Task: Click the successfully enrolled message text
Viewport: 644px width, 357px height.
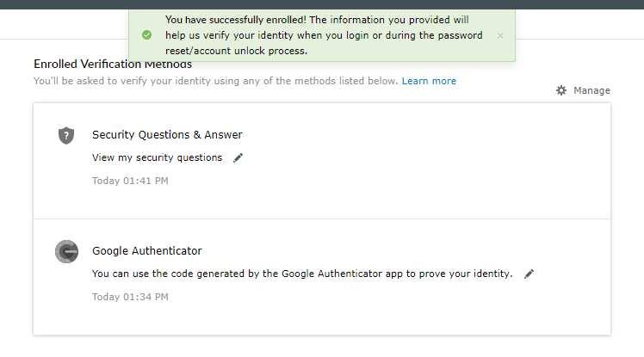Action: click(323, 35)
